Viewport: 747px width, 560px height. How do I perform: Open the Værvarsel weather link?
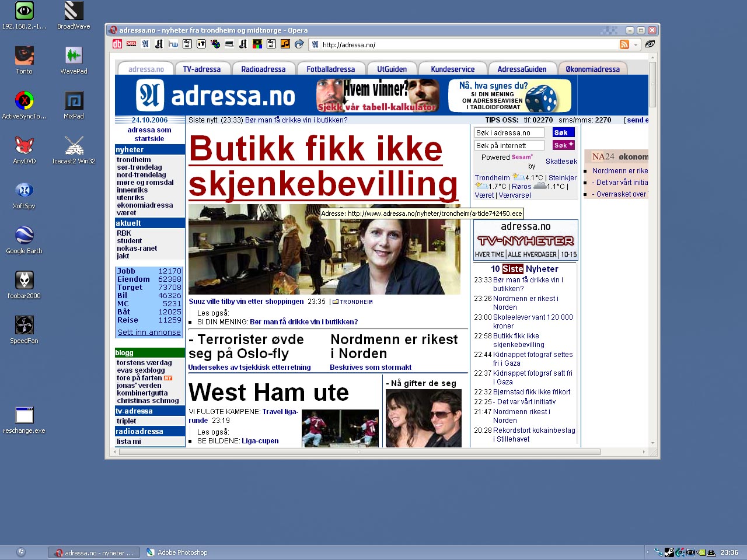(x=515, y=195)
